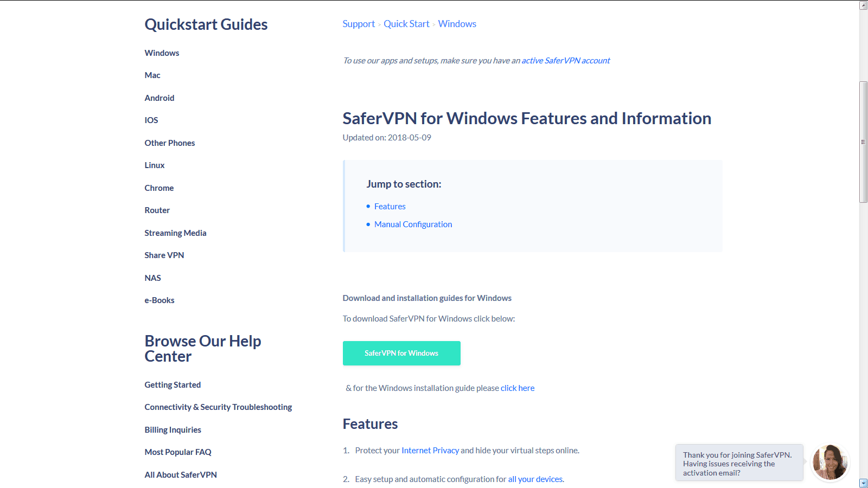Viewport: 868px width, 488px height.
Task: Go to Other Phones guide
Action: [170, 143]
